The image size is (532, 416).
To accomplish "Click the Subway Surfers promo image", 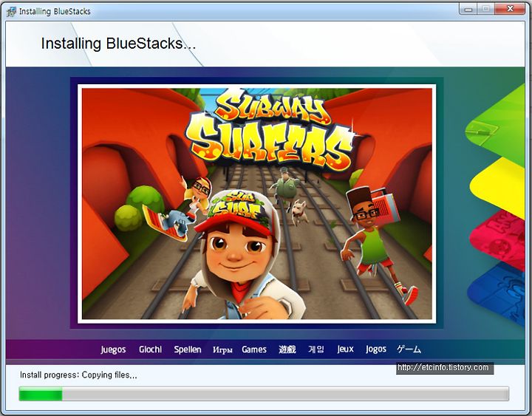I will pyautogui.click(x=257, y=204).
